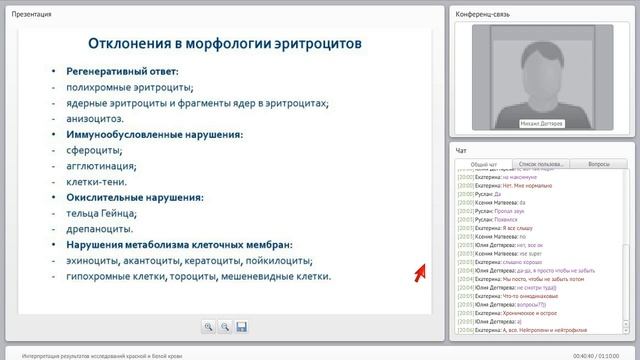Click chat message Екатерина: слышно хорошо

point(500,262)
